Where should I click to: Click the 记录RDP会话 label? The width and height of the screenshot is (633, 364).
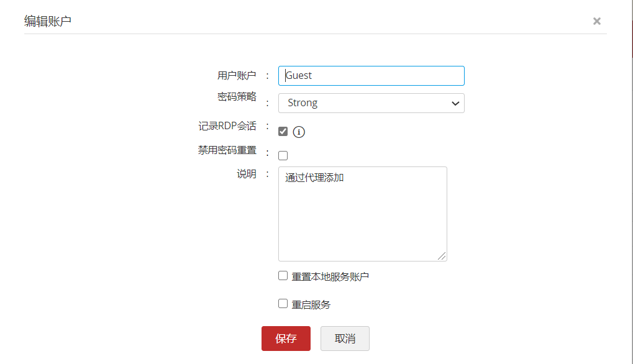click(x=227, y=125)
